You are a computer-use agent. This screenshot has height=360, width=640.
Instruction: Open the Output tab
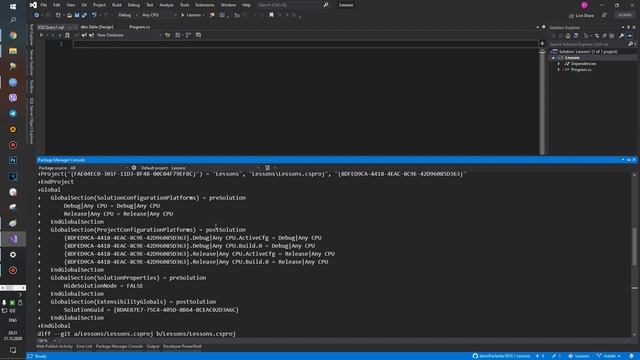click(153, 347)
